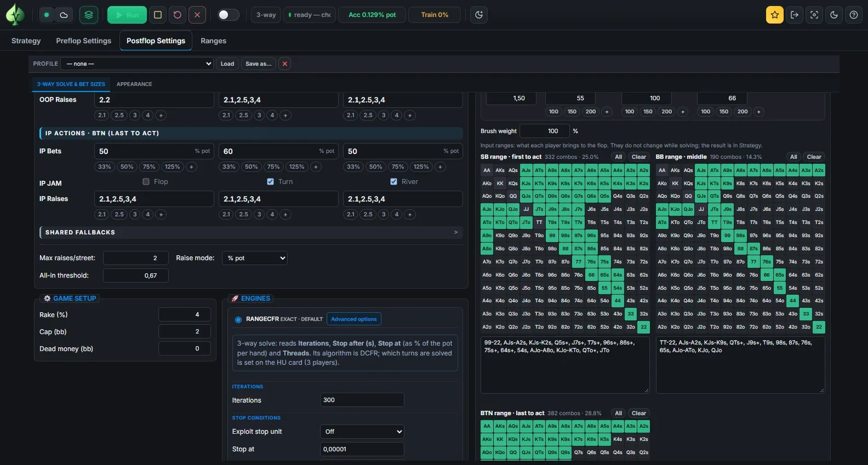Toggle the switch in the top toolbar
This screenshot has width=868, height=465.
228,15
